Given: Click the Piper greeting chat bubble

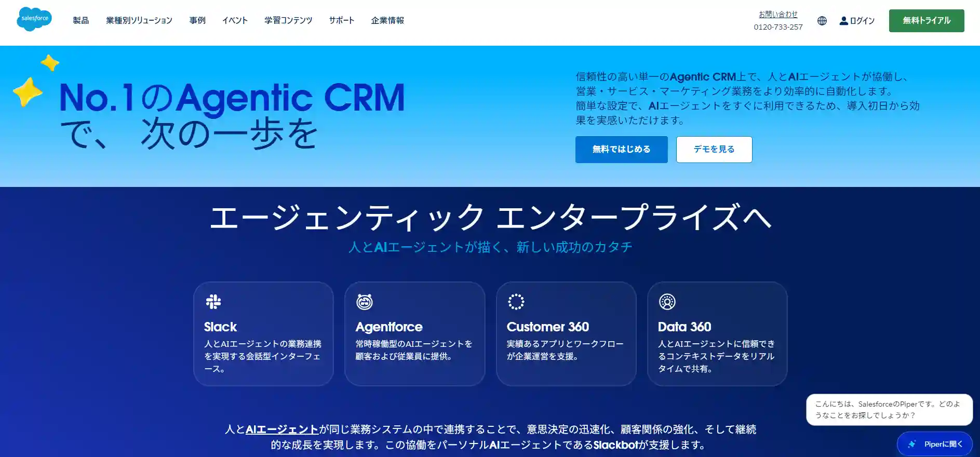Looking at the screenshot, I should pyautogui.click(x=889, y=410).
